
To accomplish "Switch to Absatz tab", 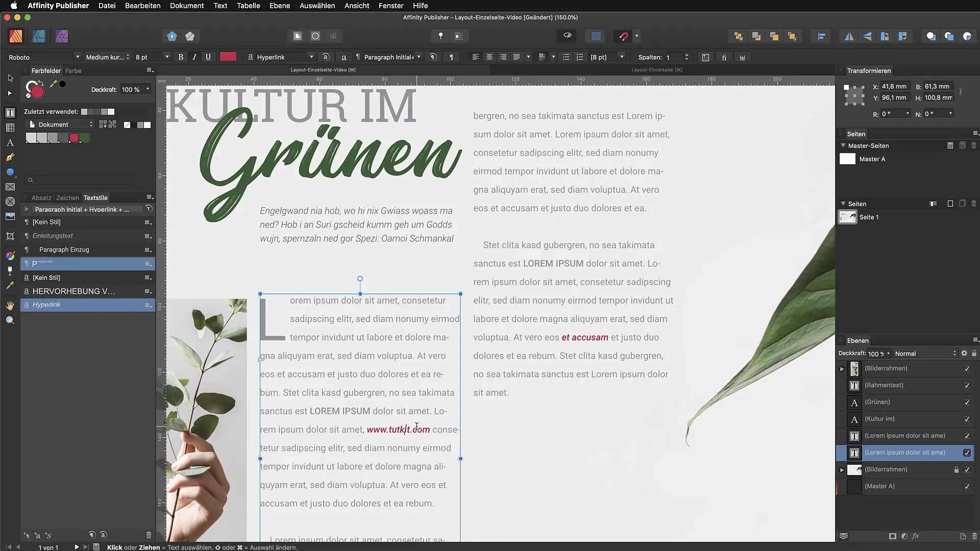I will pos(41,197).
